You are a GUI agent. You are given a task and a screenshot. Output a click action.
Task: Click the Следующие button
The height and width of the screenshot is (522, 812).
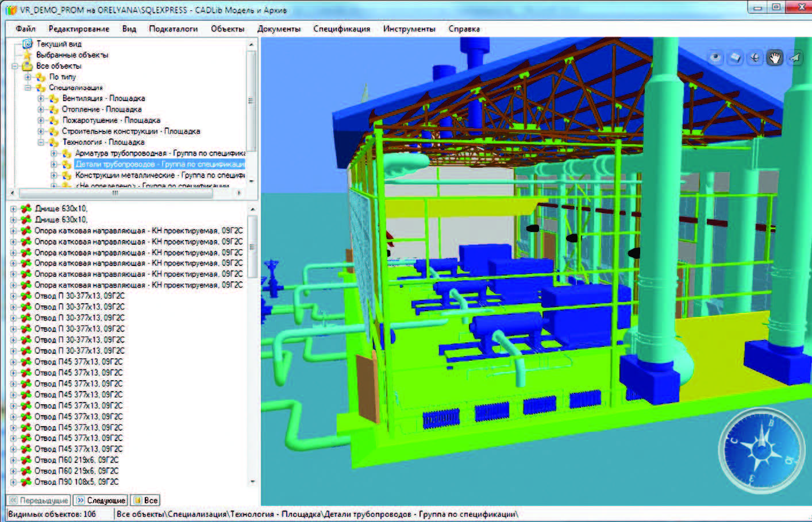click(101, 500)
